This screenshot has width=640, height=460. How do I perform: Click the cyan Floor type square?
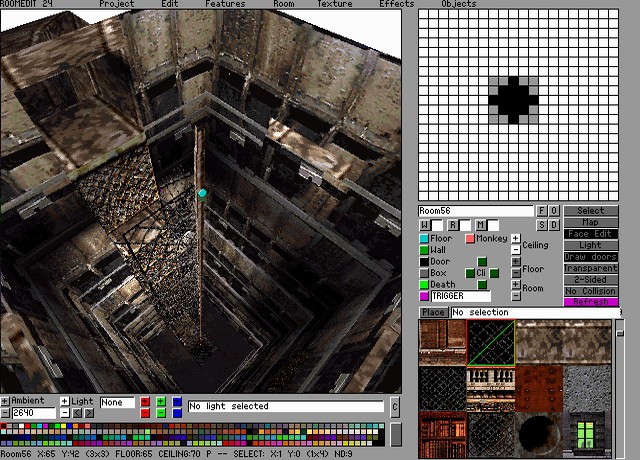point(424,239)
